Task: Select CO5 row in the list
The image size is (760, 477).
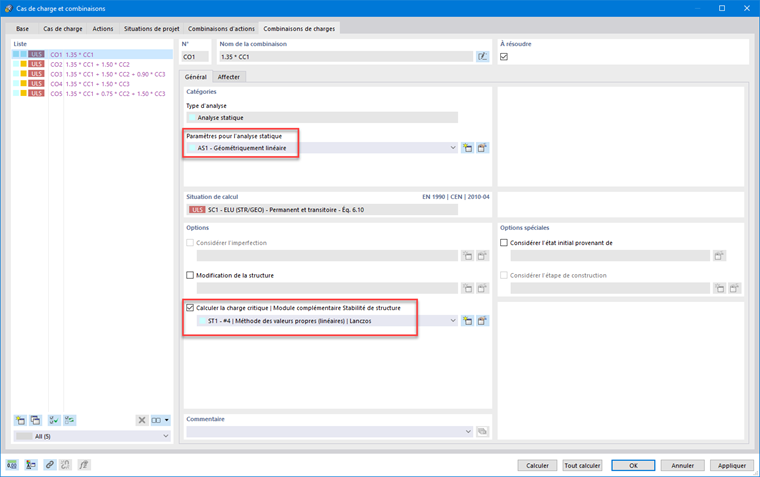Action: [92, 93]
